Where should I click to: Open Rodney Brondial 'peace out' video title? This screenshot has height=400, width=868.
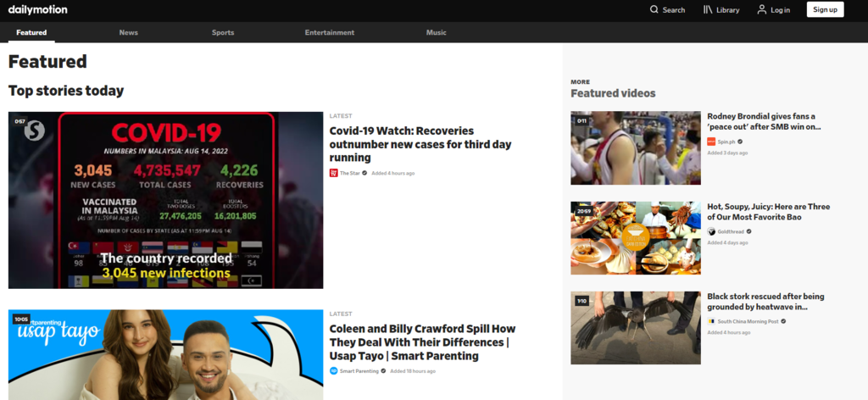click(x=764, y=121)
